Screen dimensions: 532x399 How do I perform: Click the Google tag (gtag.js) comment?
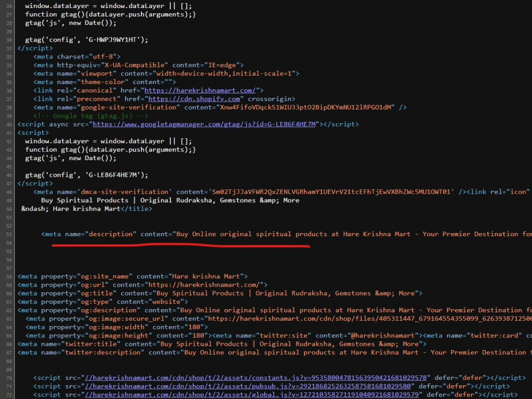point(90,116)
